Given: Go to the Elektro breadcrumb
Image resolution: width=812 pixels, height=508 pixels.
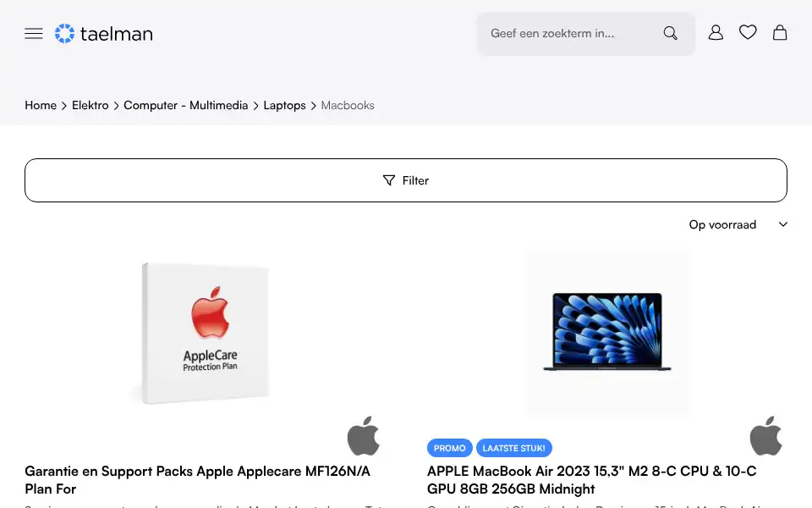Looking at the screenshot, I should pyautogui.click(x=91, y=105).
